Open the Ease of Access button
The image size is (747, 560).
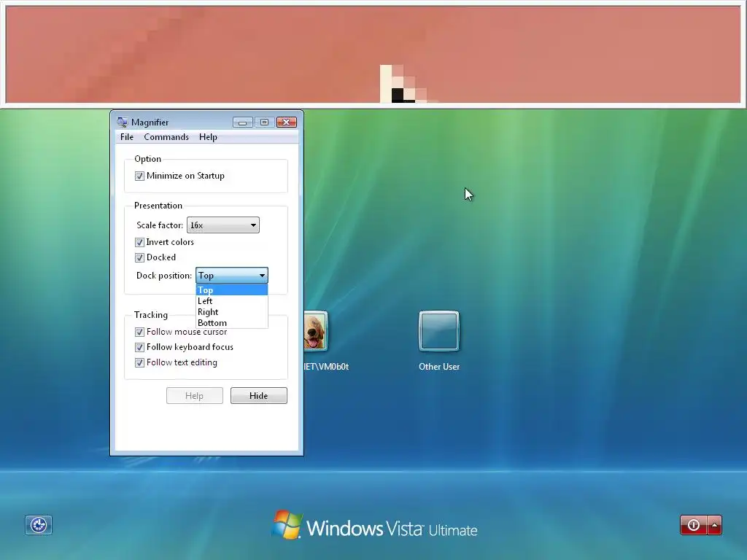[x=39, y=525]
